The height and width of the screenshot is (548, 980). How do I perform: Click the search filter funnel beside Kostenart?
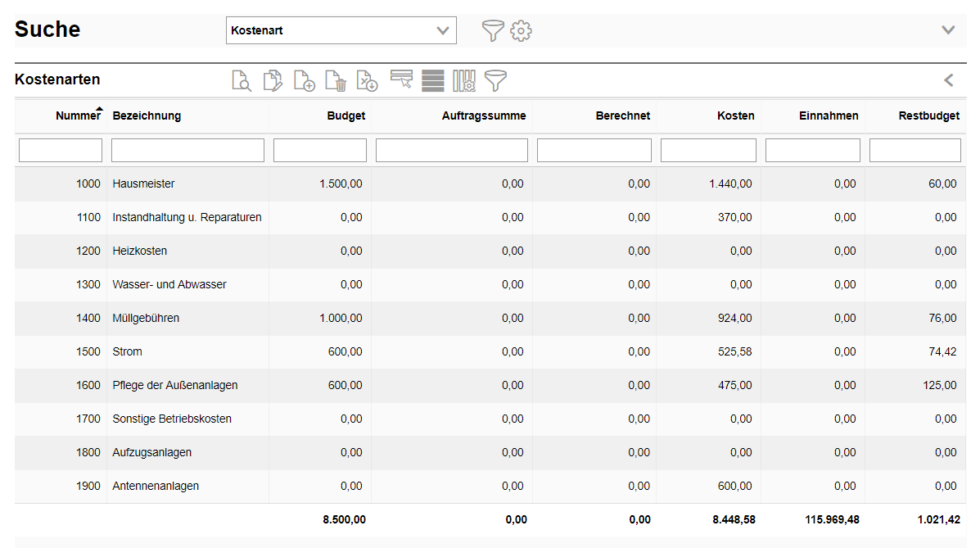point(492,31)
